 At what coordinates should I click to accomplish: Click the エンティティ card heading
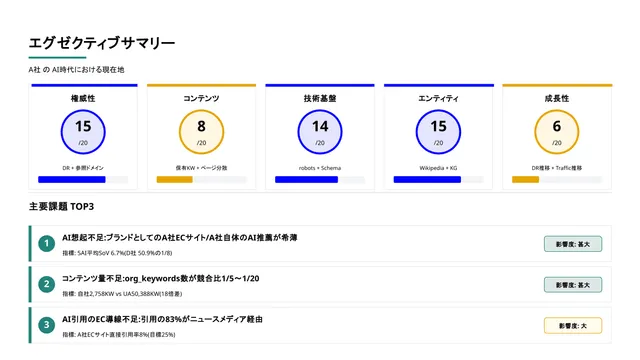(438, 98)
